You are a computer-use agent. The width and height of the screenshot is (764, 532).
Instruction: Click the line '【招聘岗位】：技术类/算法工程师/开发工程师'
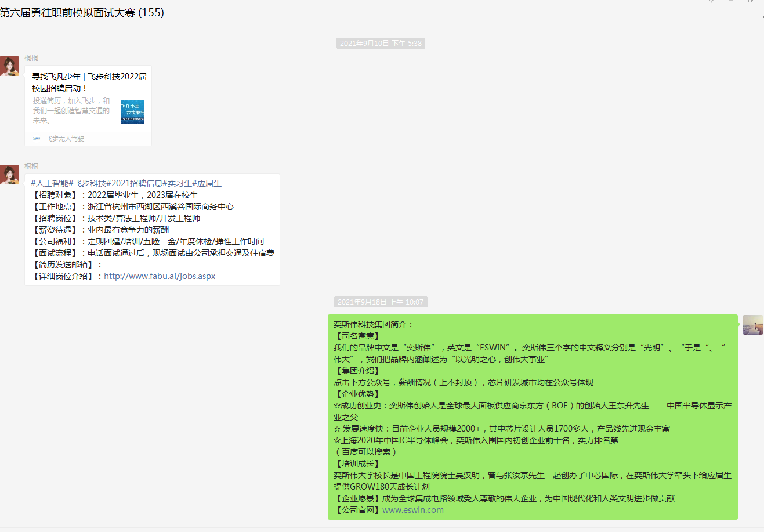[x=115, y=218]
